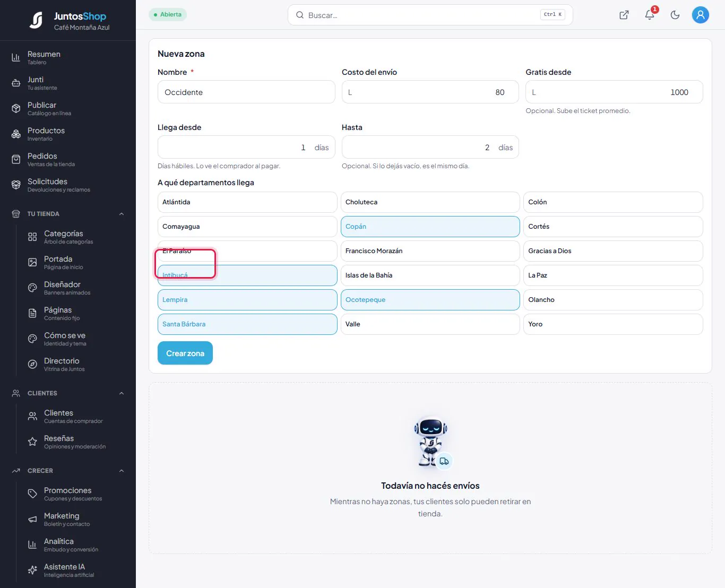Open the user profile avatar
The height and width of the screenshot is (588, 725).
click(x=701, y=15)
